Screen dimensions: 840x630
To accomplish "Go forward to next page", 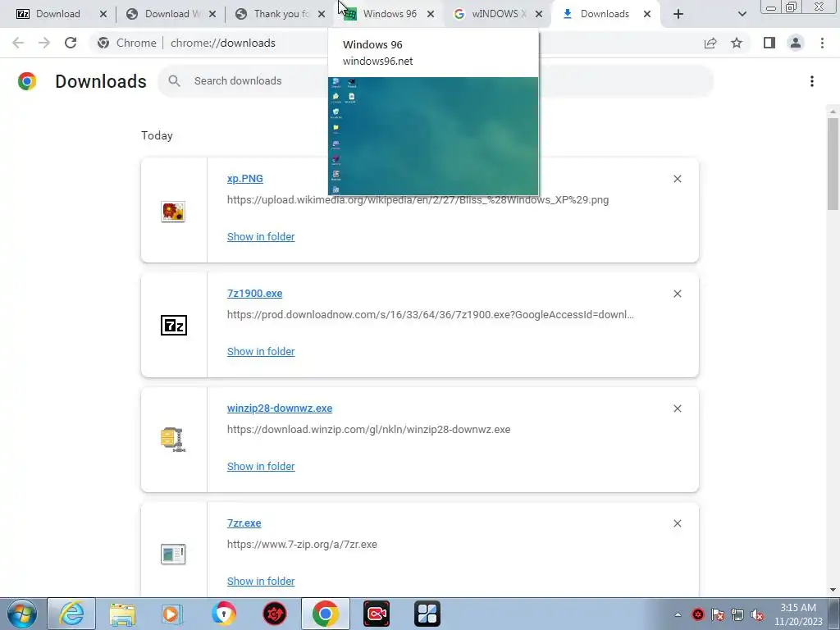I will (44, 43).
